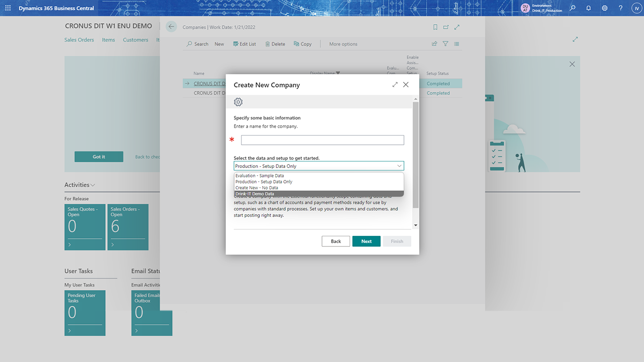Screen dimensions: 644x362
Task: Click the company name input field
Action: [x=323, y=140]
